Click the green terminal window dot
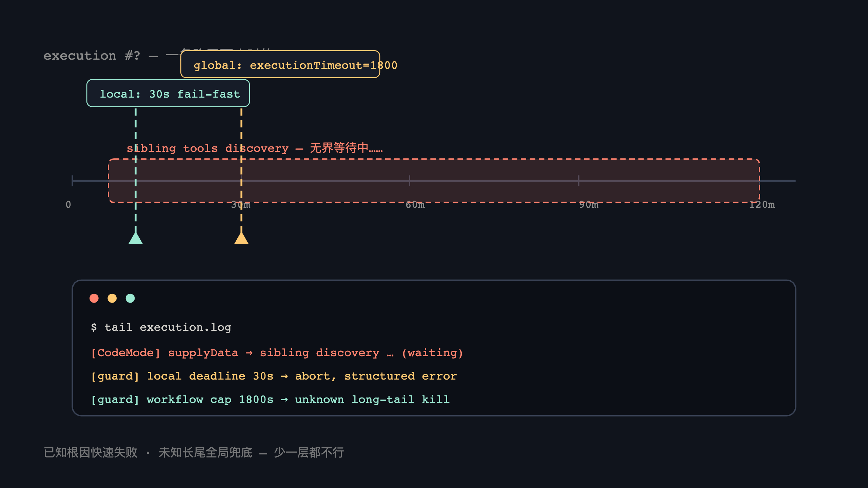868x488 pixels. click(130, 298)
